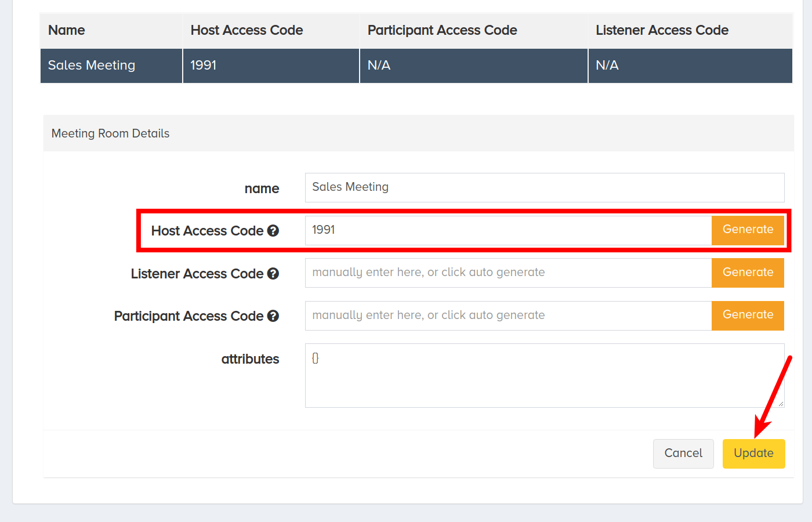Screen dimensions: 812x522
Task: Focus the name field with Sales Meeting
Action: 545,187
